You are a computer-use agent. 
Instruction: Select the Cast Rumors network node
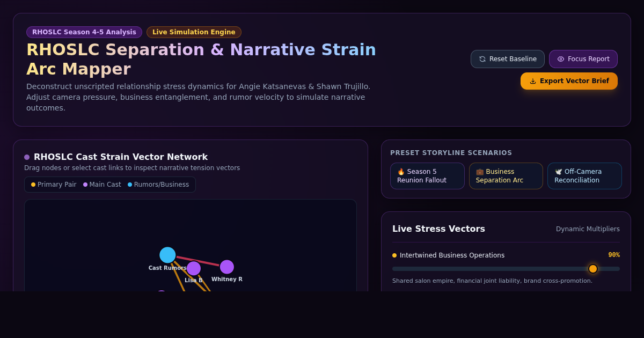point(167,255)
